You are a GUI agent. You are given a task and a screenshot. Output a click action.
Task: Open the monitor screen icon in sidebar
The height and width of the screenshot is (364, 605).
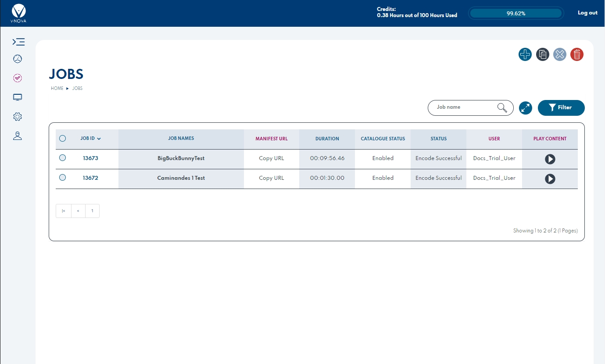18,97
